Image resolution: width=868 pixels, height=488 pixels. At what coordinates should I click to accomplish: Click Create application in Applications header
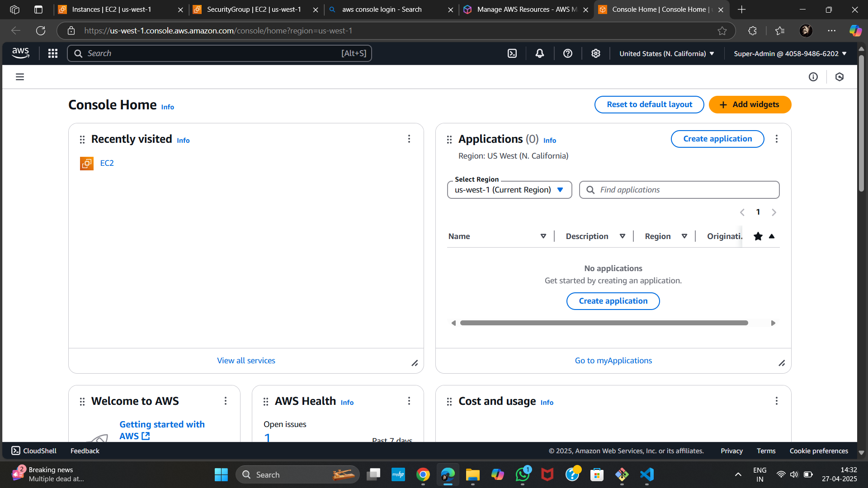click(x=717, y=139)
